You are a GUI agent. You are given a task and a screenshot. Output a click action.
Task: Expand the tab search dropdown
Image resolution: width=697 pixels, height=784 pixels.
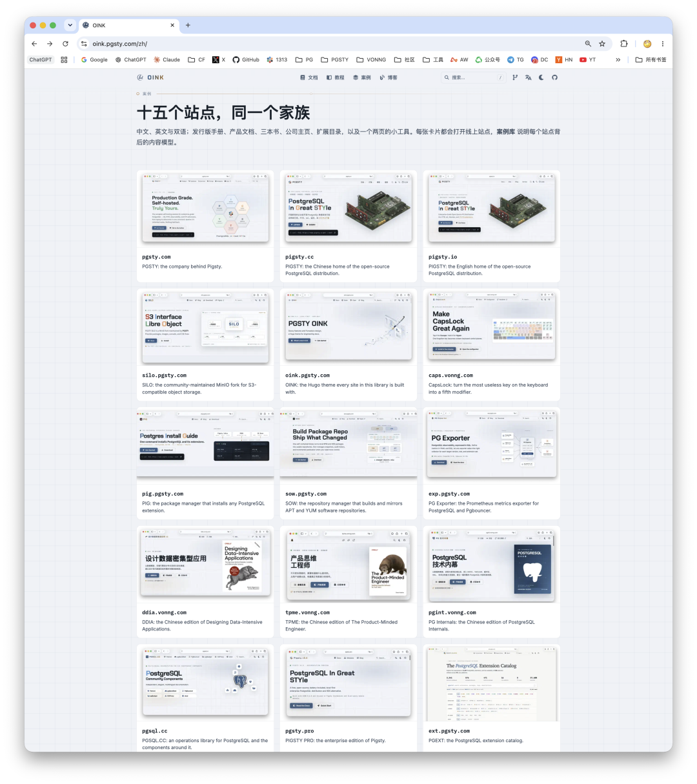coord(70,25)
